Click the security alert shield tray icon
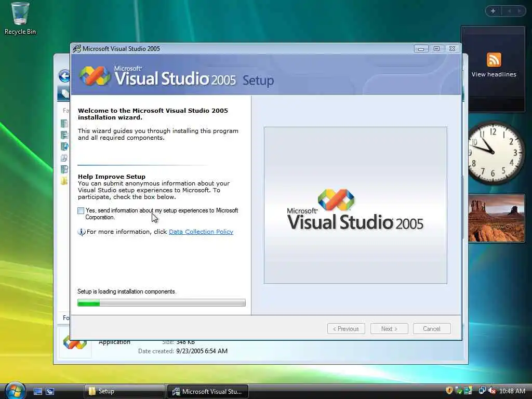This screenshot has height=399, width=532. pos(449,391)
